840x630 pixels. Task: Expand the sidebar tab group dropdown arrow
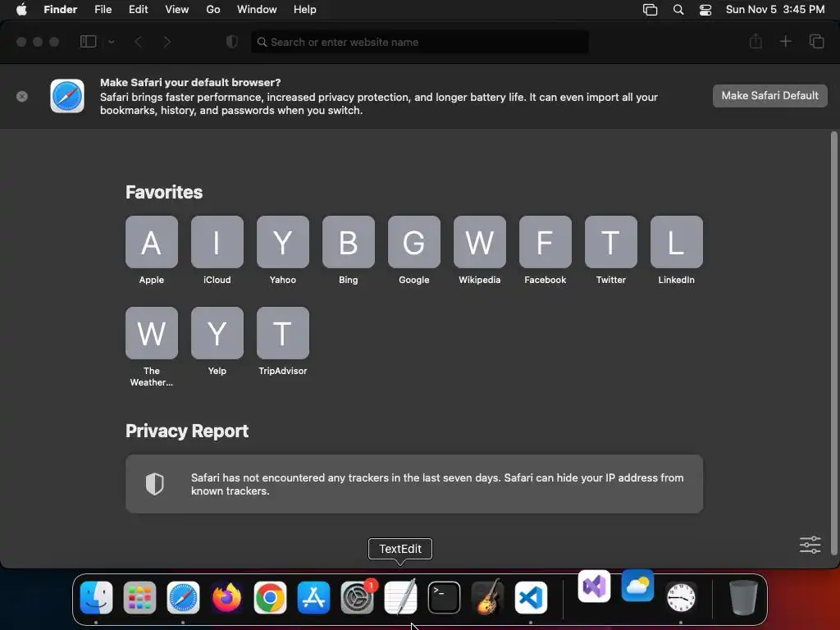(112, 42)
